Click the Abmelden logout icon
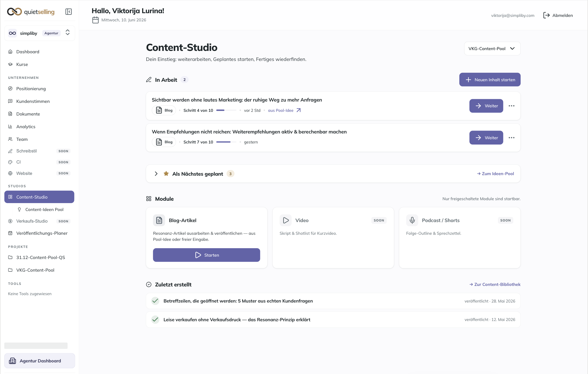The height and width of the screenshot is (374, 588). click(x=546, y=15)
